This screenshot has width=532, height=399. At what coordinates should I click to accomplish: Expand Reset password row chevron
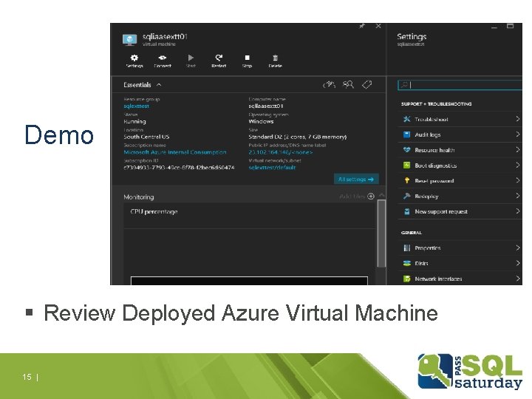pos(517,180)
